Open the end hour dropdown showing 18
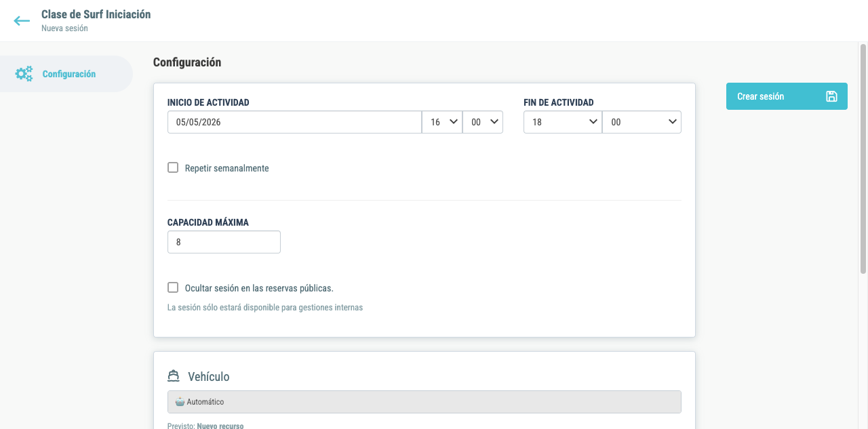Image resolution: width=868 pixels, height=429 pixels. point(563,122)
